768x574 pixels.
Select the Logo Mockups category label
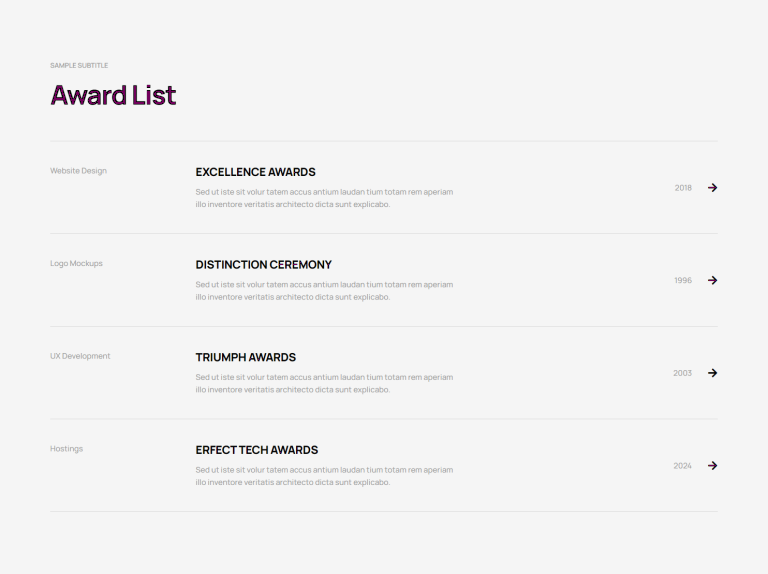point(76,263)
